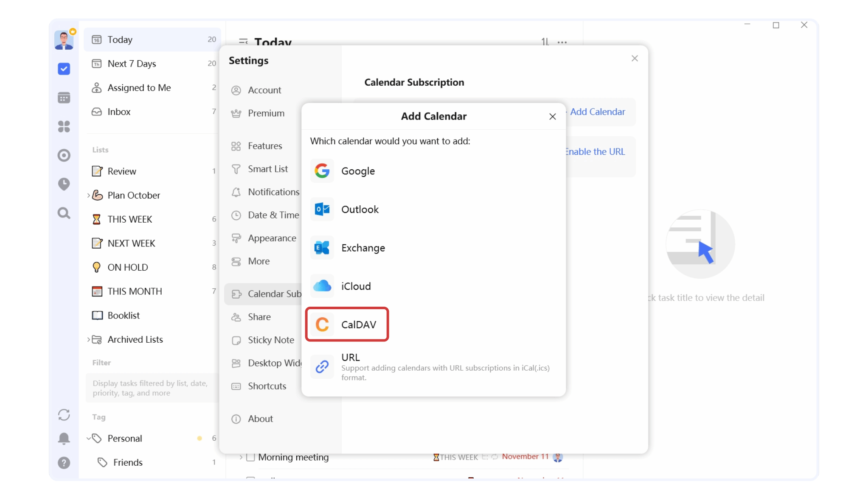Open the THIS WEEK list
The width and height of the screenshot is (868, 495).
(x=152, y=219)
